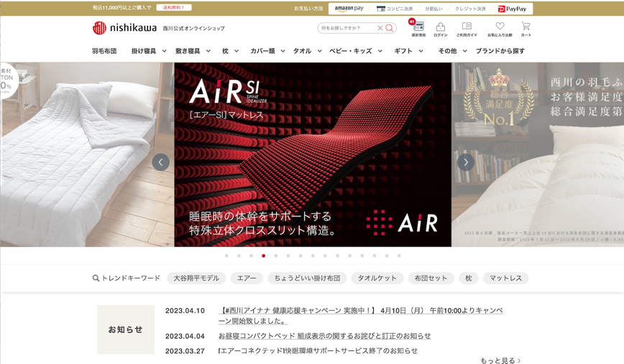Image resolution: width=624 pixels, height=364 pixels.
Task: Open the お昼寝コンパクトベッド correction notice
Action: (324, 336)
